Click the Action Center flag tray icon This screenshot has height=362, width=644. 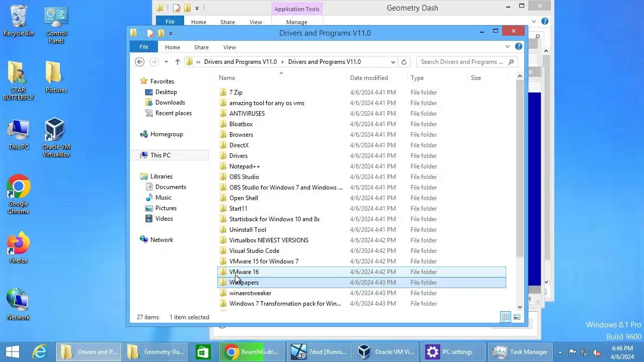pos(573,352)
